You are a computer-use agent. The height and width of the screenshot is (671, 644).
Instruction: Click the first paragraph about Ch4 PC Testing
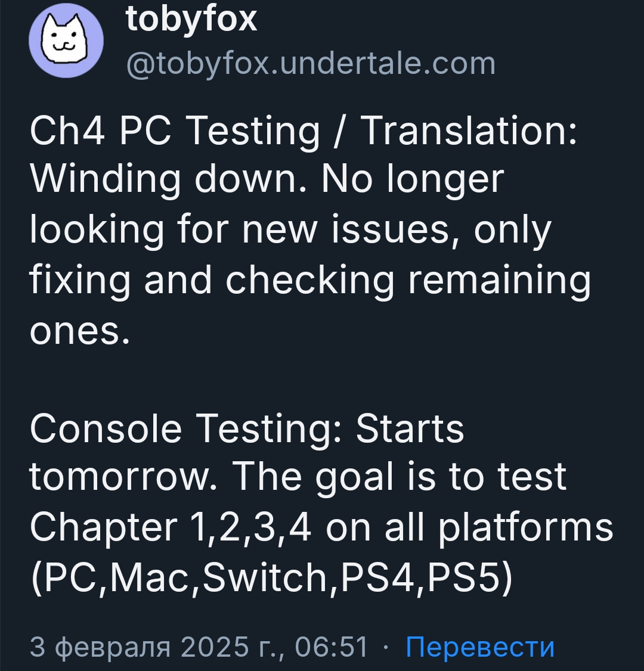pyautogui.click(x=311, y=230)
